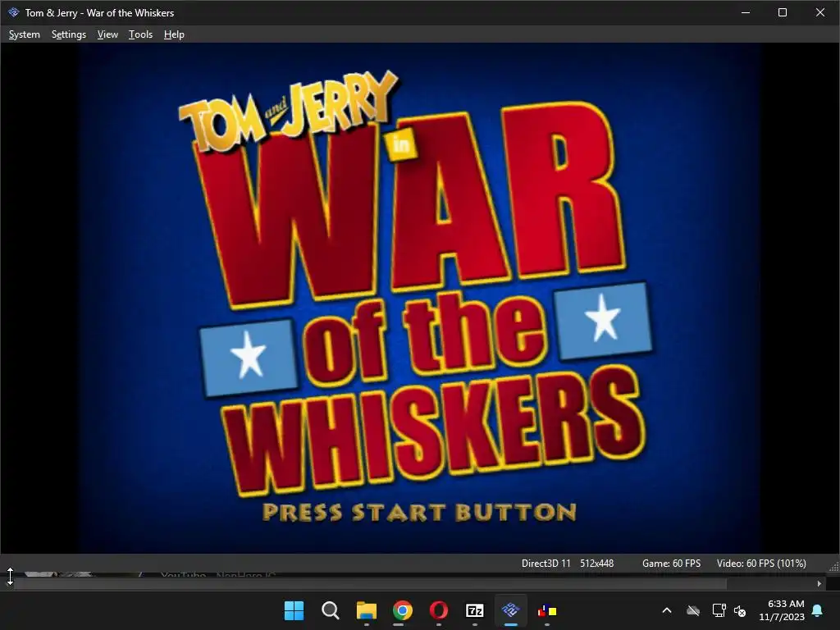Click the OneDrive cloud tray icon
840x630 pixels.
(693, 610)
